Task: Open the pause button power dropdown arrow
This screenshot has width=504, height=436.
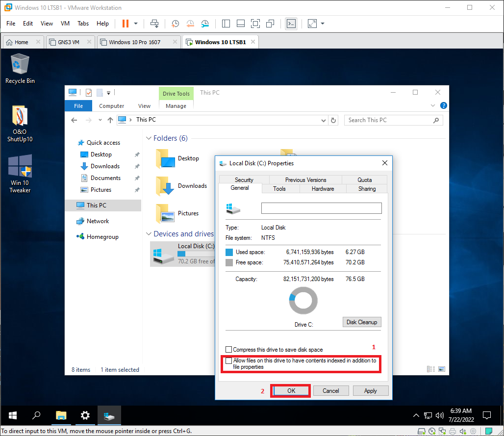Action: click(136, 24)
